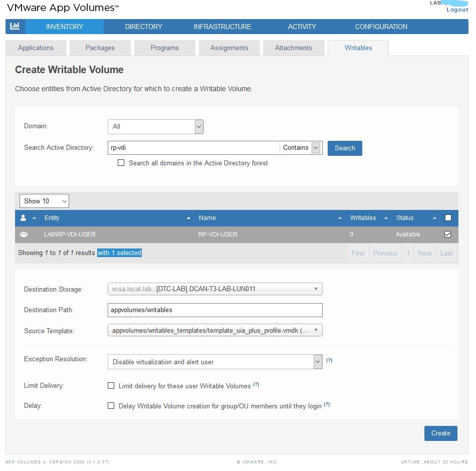
Task: Sort by the Status column arrow
Action: coord(434,218)
